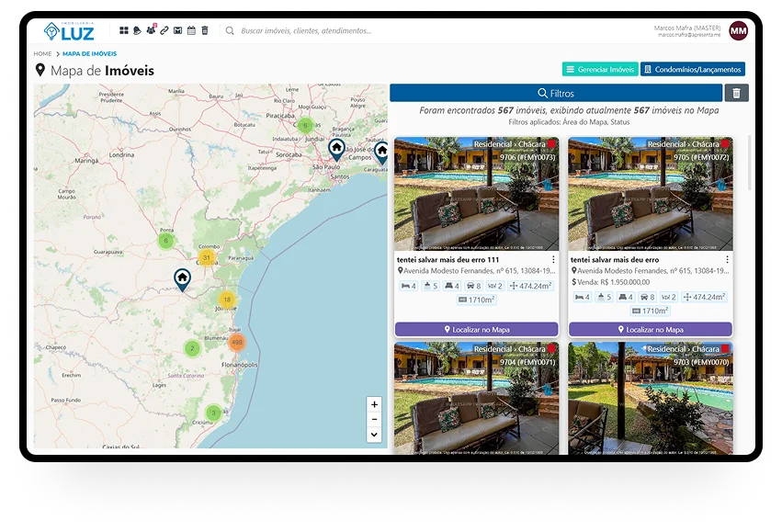Zoom in the map with the plus button
Image resolution: width=782 pixels, height=532 pixels.
tap(374, 404)
